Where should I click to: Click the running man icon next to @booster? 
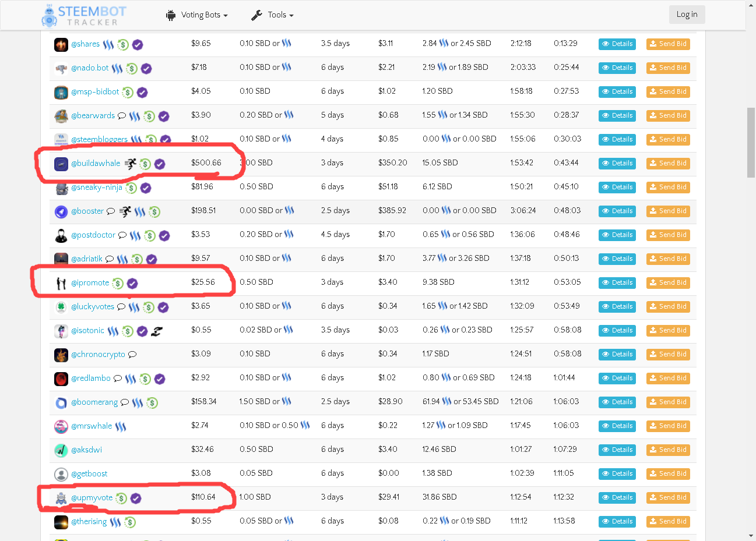point(125,212)
